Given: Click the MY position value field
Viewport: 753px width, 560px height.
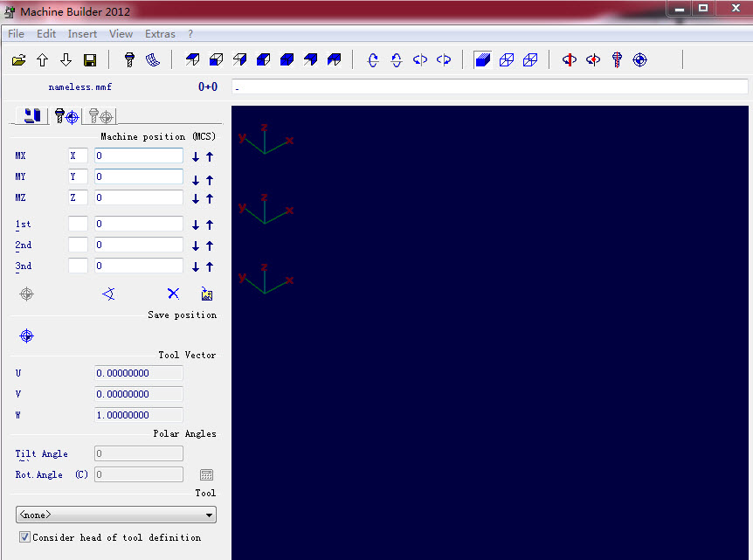Looking at the screenshot, I should tap(139, 176).
